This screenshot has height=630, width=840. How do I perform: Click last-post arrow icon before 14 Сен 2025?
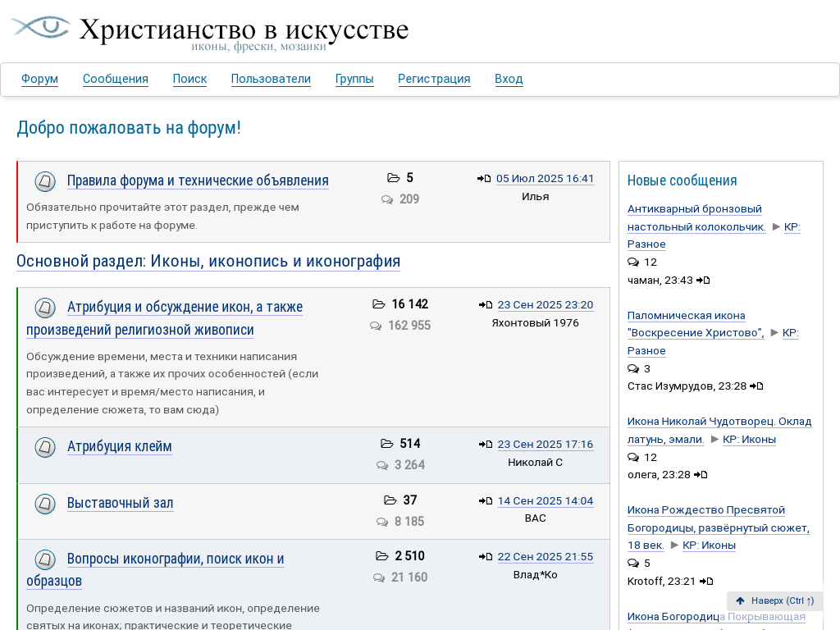pyautogui.click(x=486, y=501)
